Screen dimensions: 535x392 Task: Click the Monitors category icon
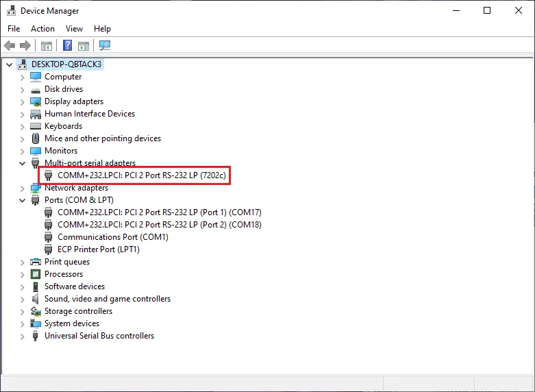(36, 151)
